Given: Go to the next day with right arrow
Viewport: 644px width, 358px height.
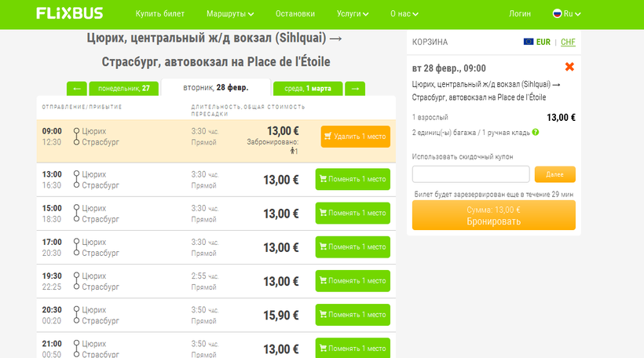Looking at the screenshot, I should point(355,89).
